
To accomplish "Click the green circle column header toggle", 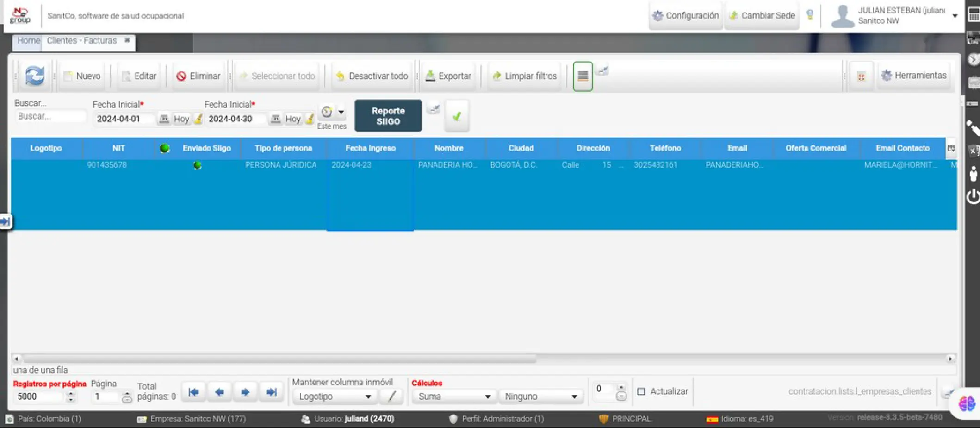I will tap(164, 148).
